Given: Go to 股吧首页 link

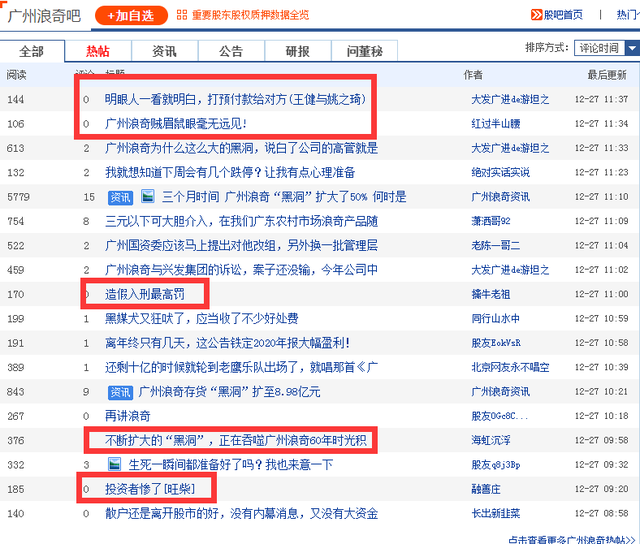Looking at the screenshot, I should pos(563,15).
